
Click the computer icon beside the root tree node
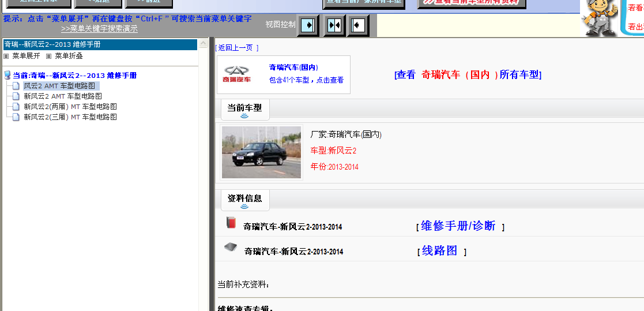(x=7, y=75)
